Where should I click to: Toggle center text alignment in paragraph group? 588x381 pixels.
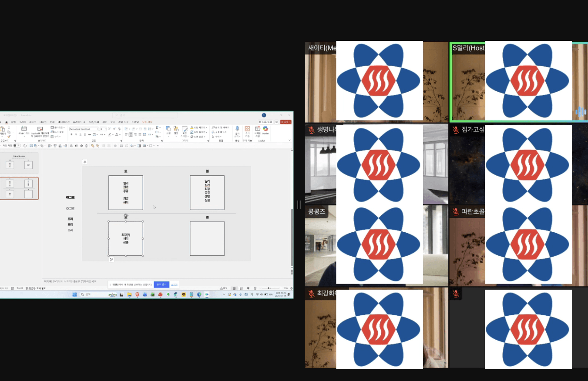tap(131, 134)
